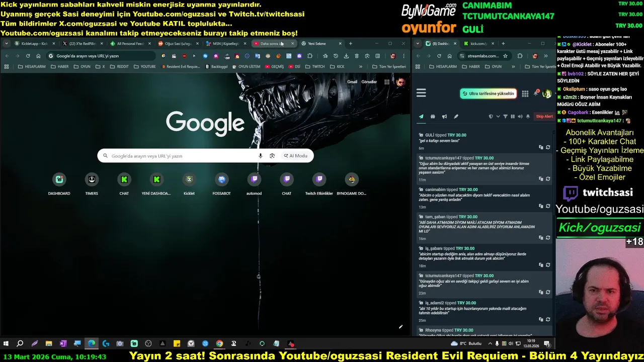Open Windows taskbar search
The image size is (644, 362).
point(20,344)
